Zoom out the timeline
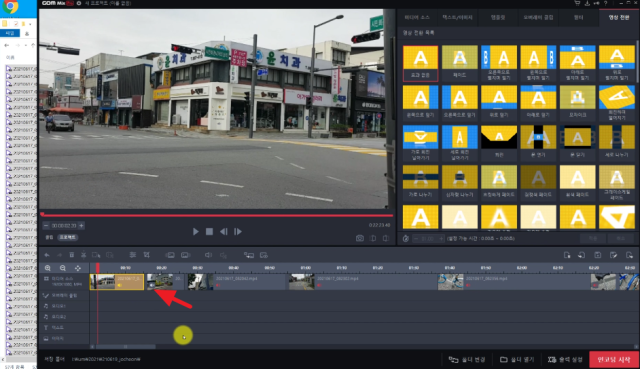This screenshot has width=640, height=369. [x=62, y=268]
